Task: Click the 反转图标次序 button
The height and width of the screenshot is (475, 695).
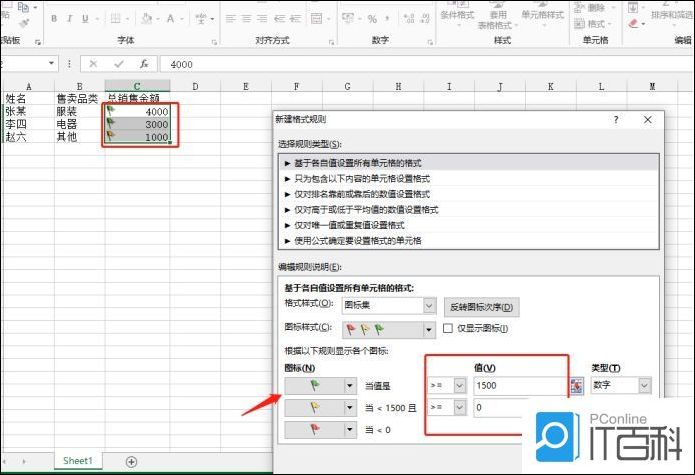Action: [x=481, y=307]
